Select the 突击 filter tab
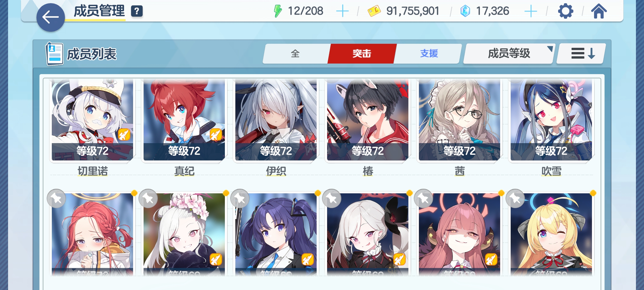The width and height of the screenshot is (644, 290). pos(362,53)
